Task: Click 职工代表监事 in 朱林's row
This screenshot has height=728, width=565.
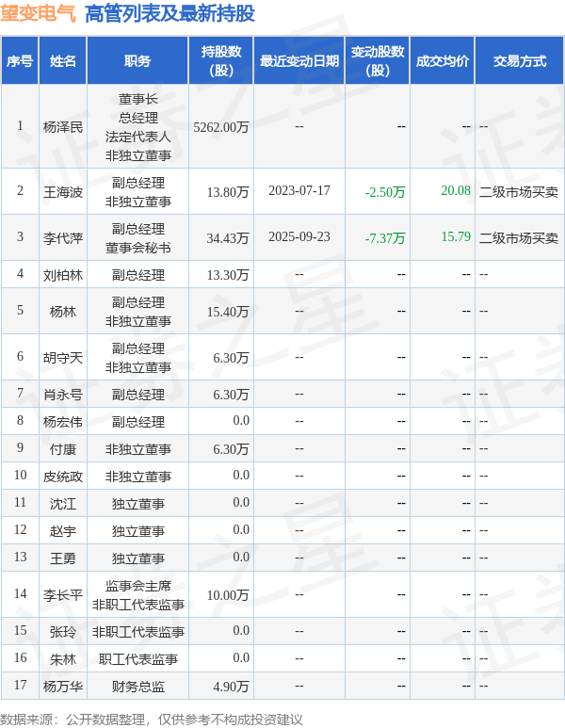Action: (137, 659)
